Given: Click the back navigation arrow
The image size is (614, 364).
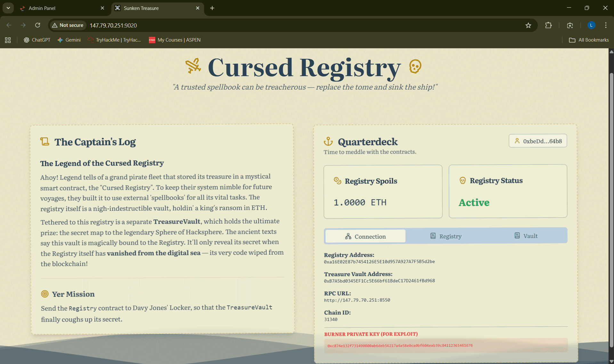Looking at the screenshot, I should [x=9, y=25].
